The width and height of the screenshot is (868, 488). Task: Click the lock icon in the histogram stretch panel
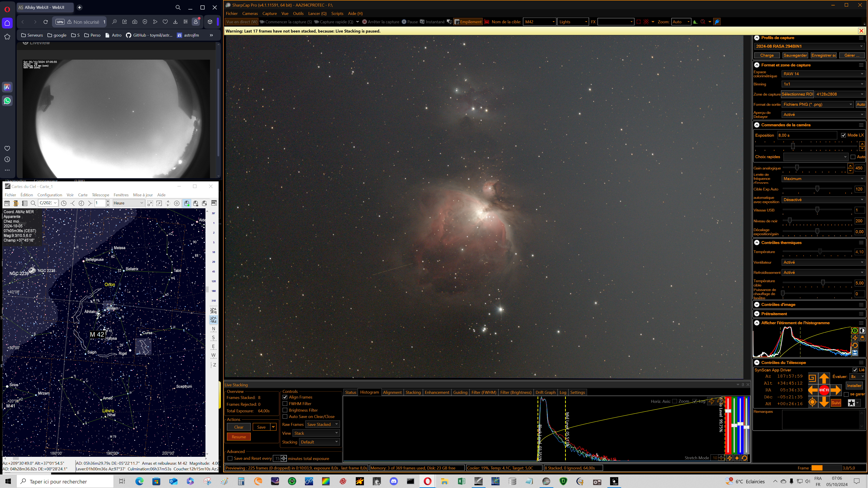(862, 338)
